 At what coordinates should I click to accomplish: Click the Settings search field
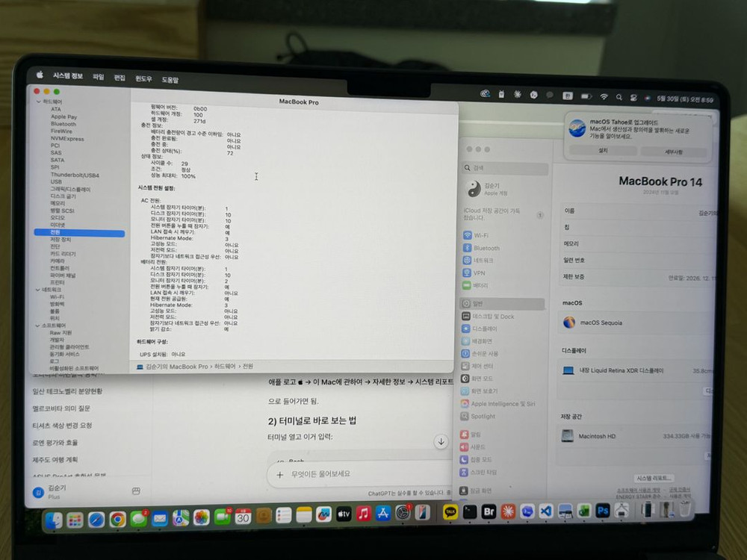tap(505, 168)
